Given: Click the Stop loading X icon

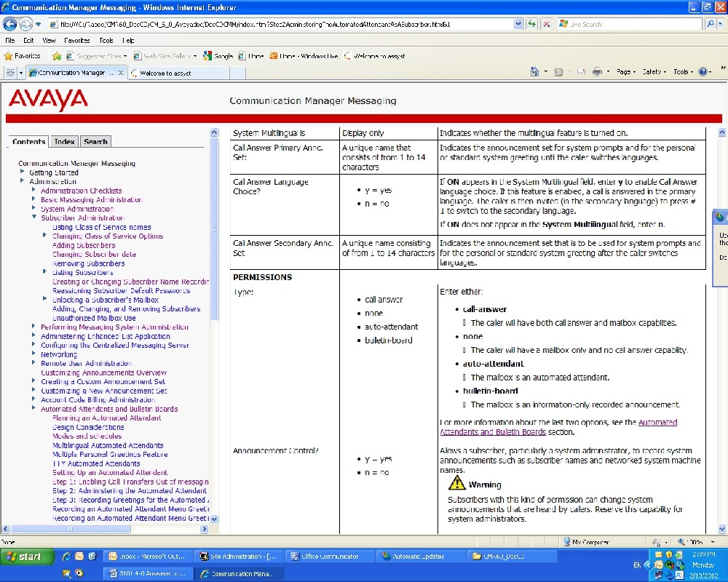Looking at the screenshot, I should (x=547, y=24).
